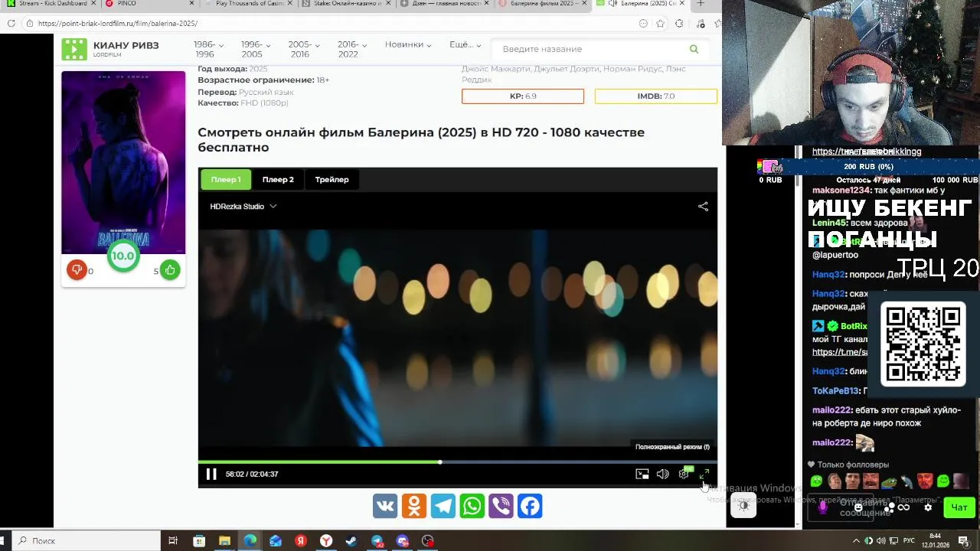Click the browser address bar URL
The image size is (980, 551).
click(x=117, y=24)
